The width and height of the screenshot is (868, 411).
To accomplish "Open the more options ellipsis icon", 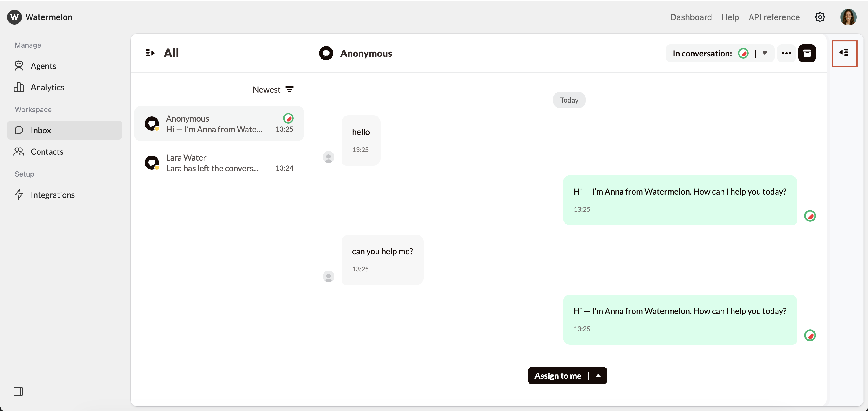I will [x=786, y=53].
